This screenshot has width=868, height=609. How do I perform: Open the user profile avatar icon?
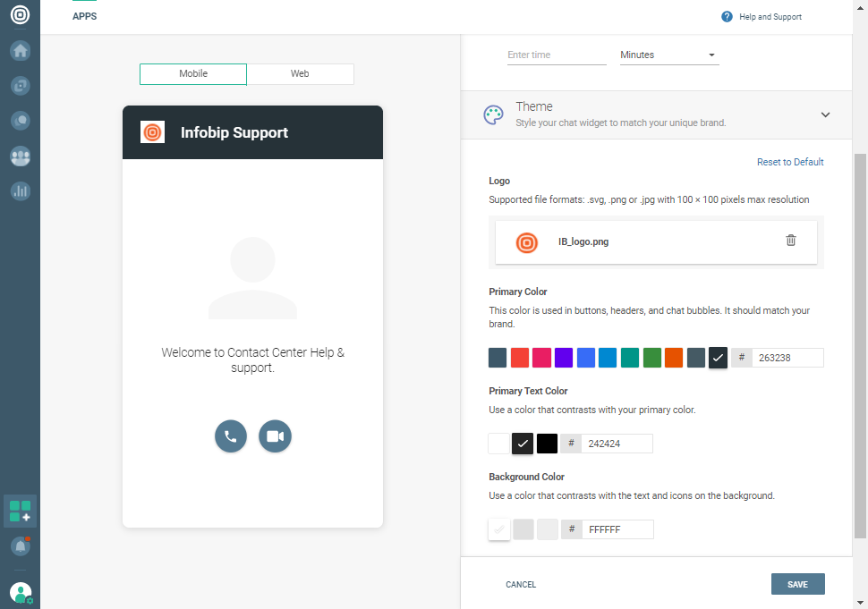point(20,592)
